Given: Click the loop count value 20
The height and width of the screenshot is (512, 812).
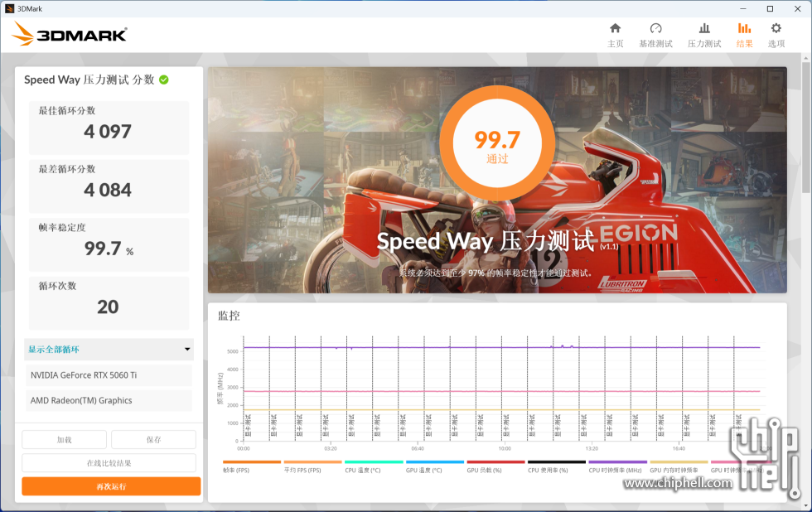Looking at the screenshot, I should coord(108,307).
